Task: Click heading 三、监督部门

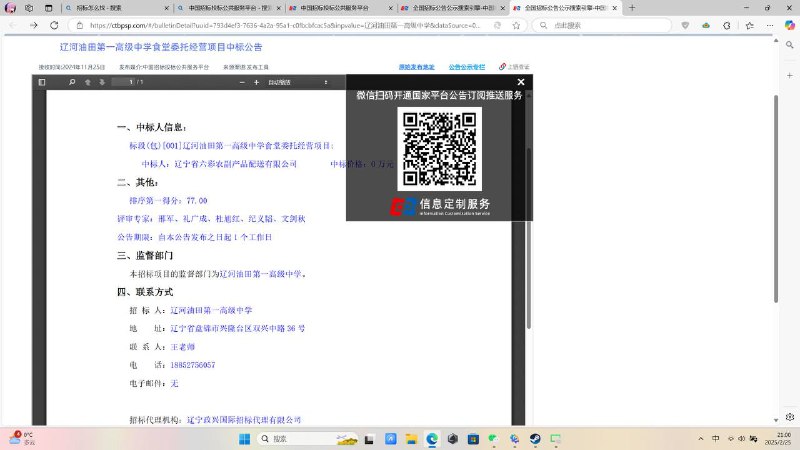Action: tap(145, 256)
